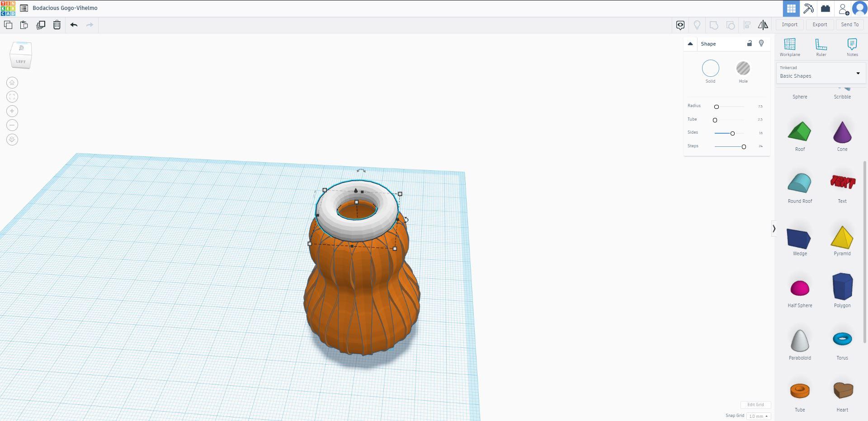Click the Edit Grid button
Image resolution: width=868 pixels, height=421 pixels.
click(x=755, y=405)
